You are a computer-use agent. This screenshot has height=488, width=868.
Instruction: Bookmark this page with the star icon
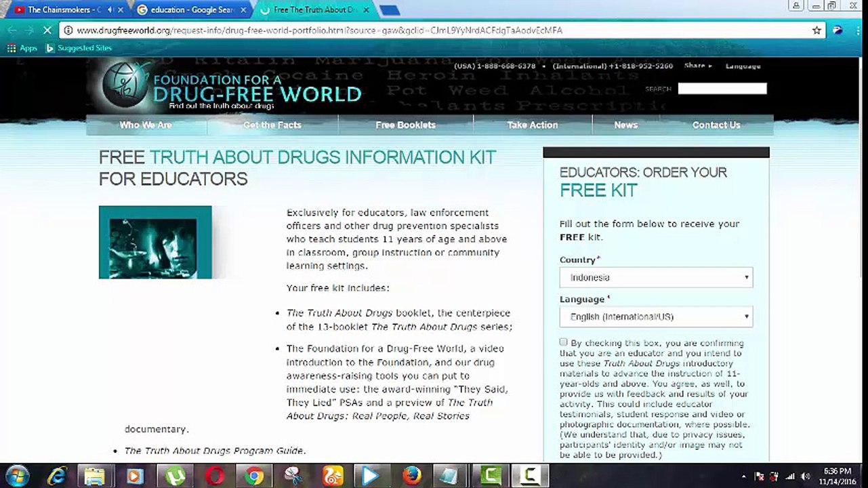tap(817, 30)
